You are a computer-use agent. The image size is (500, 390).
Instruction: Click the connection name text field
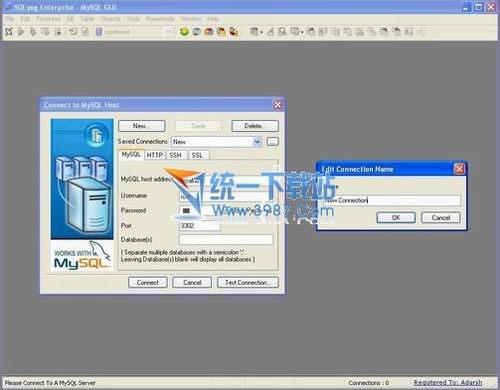[x=392, y=200]
